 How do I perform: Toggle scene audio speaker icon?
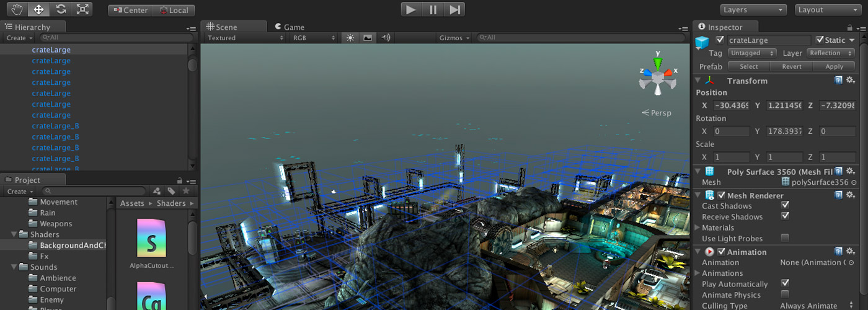[386, 38]
